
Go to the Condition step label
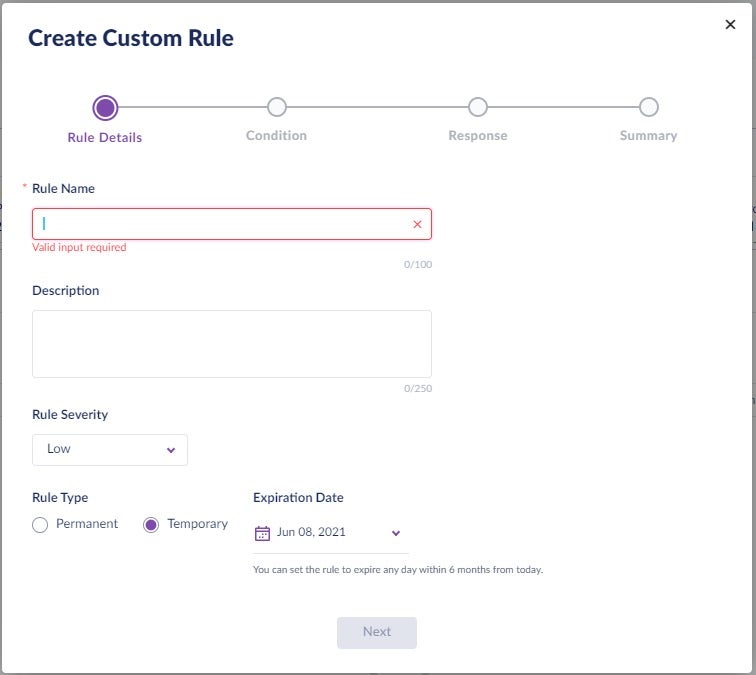point(276,136)
